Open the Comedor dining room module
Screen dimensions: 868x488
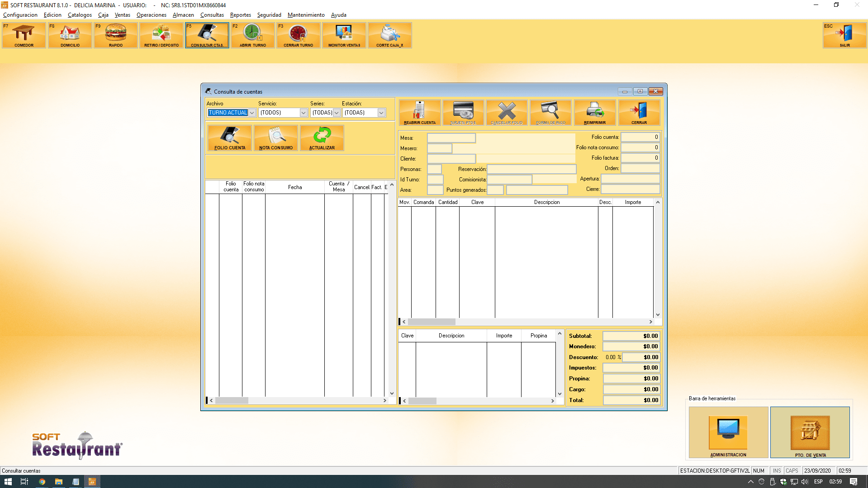24,35
